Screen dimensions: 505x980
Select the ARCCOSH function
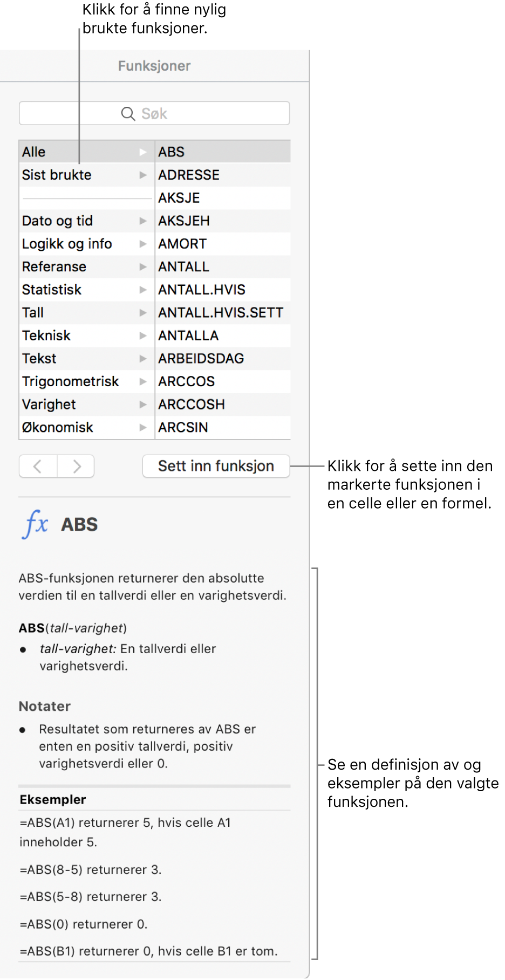192,405
